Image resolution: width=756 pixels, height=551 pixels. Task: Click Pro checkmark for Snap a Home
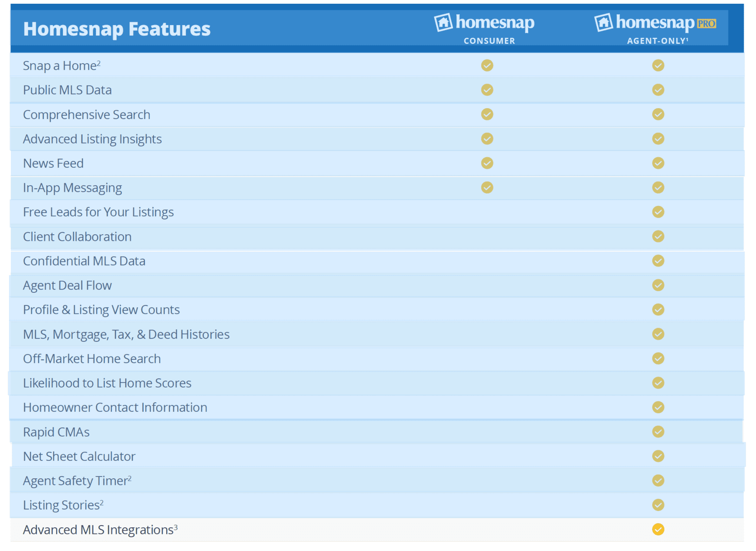(x=658, y=65)
